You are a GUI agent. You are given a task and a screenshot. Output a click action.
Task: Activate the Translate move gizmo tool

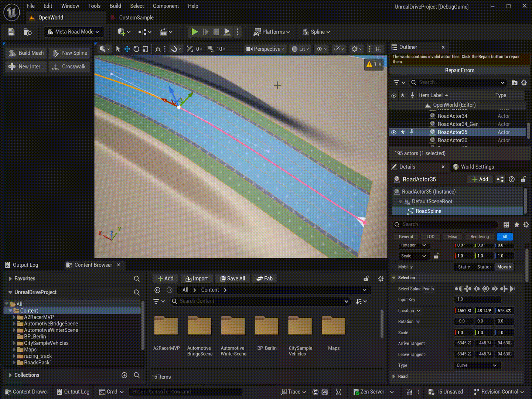click(x=127, y=49)
